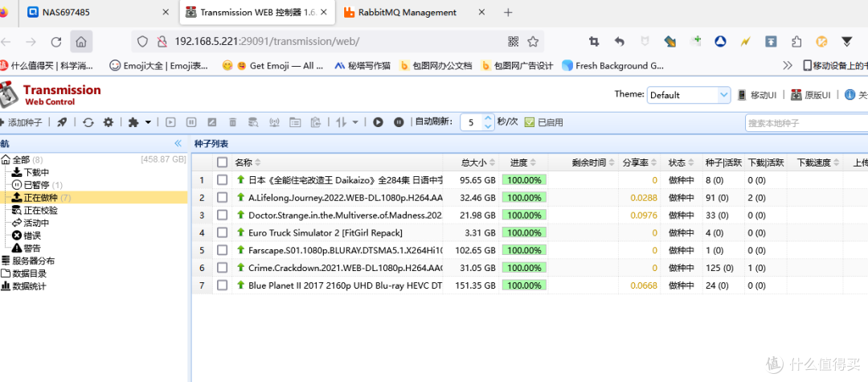Check the Euro Truck Simulator 2 checkbox
868x382 pixels.
pyautogui.click(x=222, y=232)
